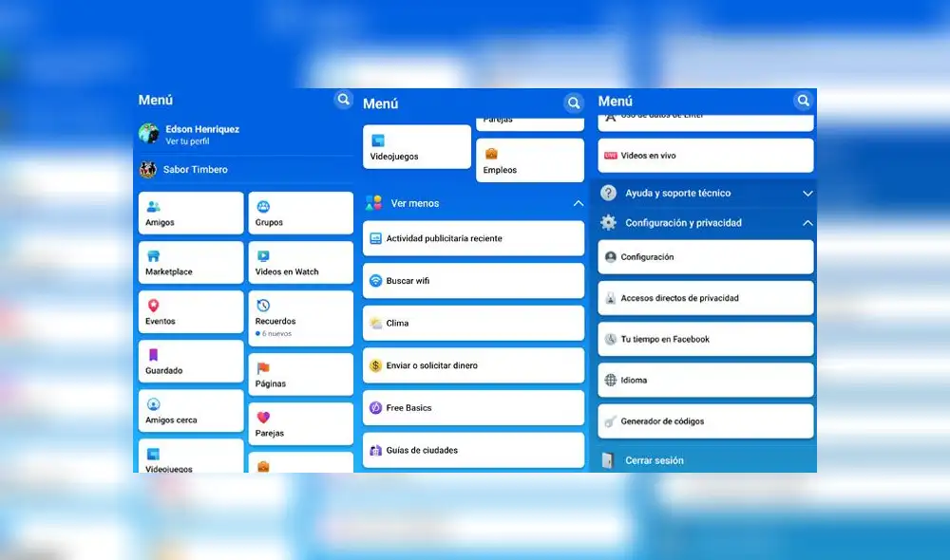The width and height of the screenshot is (950, 560).
Task: Open Páginas flag icon
Action: (x=263, y=368)
